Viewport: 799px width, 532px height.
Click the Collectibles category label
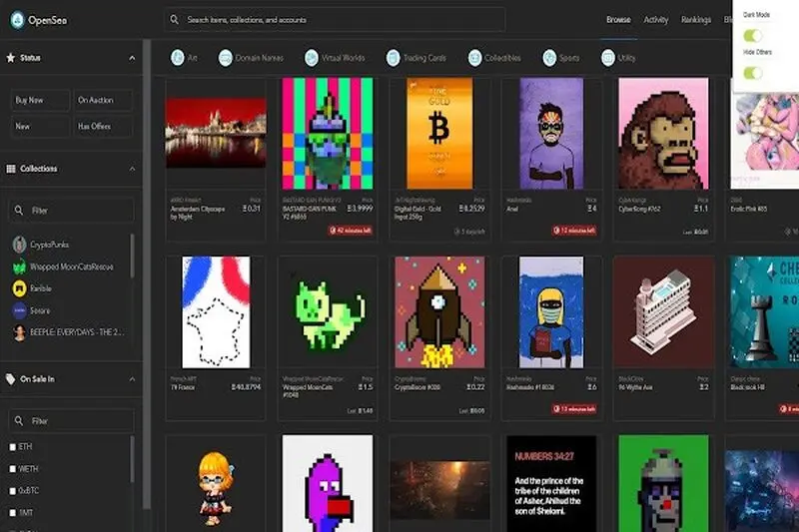pyautogui.click(x=502, y=58)
